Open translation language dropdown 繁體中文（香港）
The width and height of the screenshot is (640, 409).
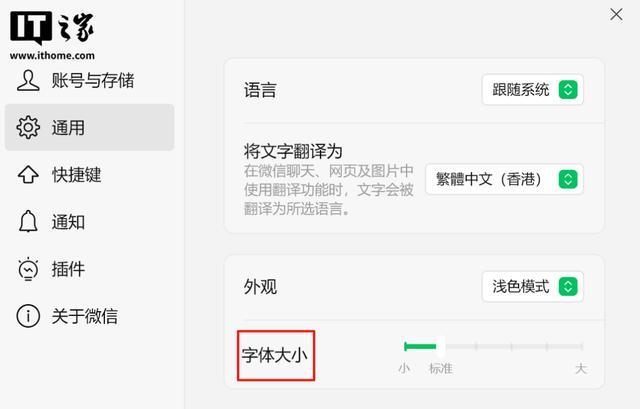click(504, 179)
